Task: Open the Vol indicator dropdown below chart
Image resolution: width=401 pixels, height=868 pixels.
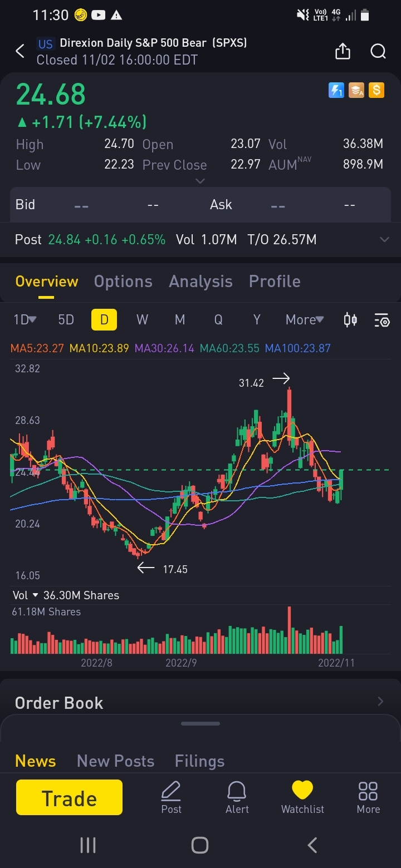Action: tap(26, 595)
